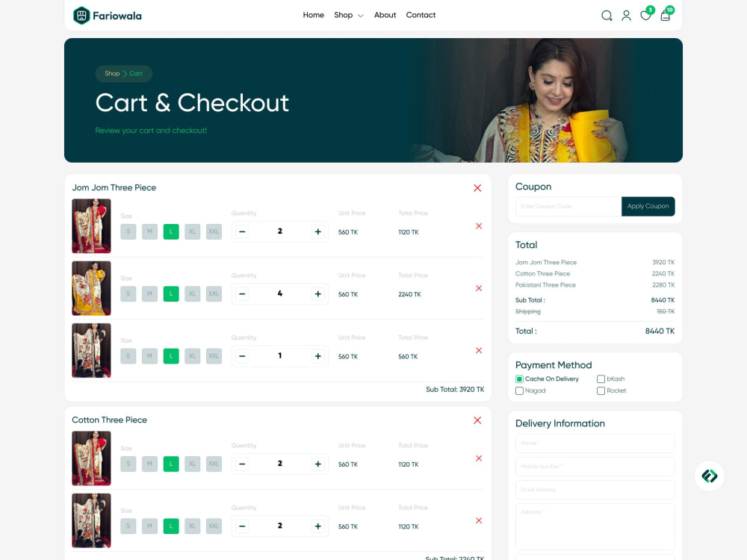Click the final Total 8440 TK value

click(x=660, y=332)
